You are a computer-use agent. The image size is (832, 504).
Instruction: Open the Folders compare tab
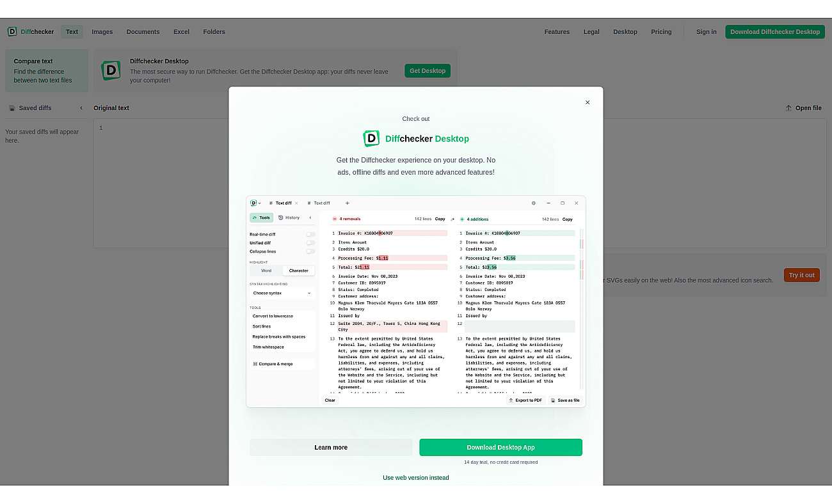[214, 31]
